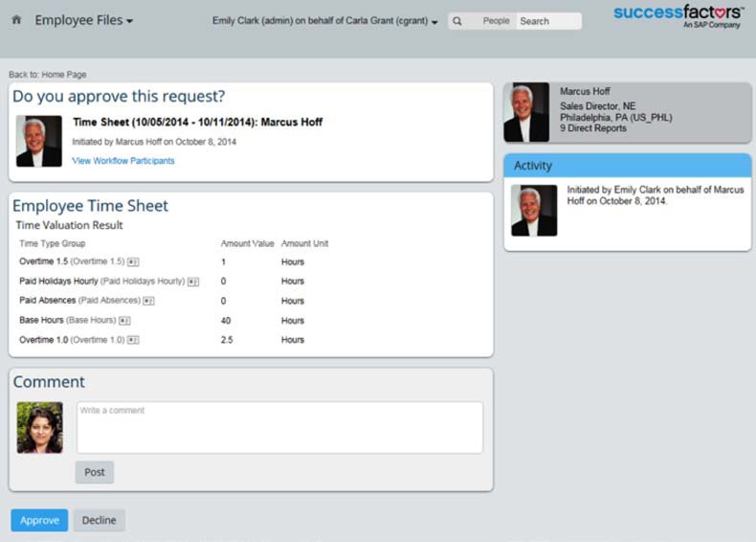Approve the time sheet request
The image size is (756, 542).
pos(39,520)
